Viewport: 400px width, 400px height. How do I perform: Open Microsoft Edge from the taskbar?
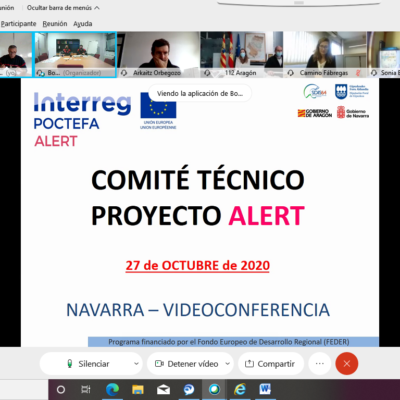[112, 389]
